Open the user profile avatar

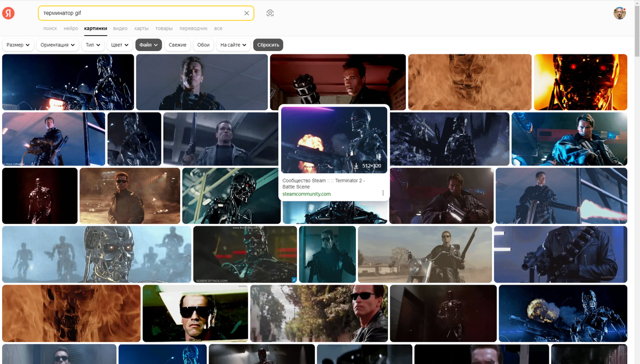(619, 13)
